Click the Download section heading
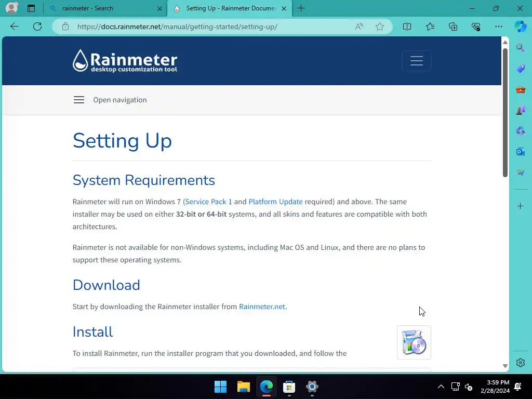The height and width of the screenshot is (399, 532). (x=106, y=285)
